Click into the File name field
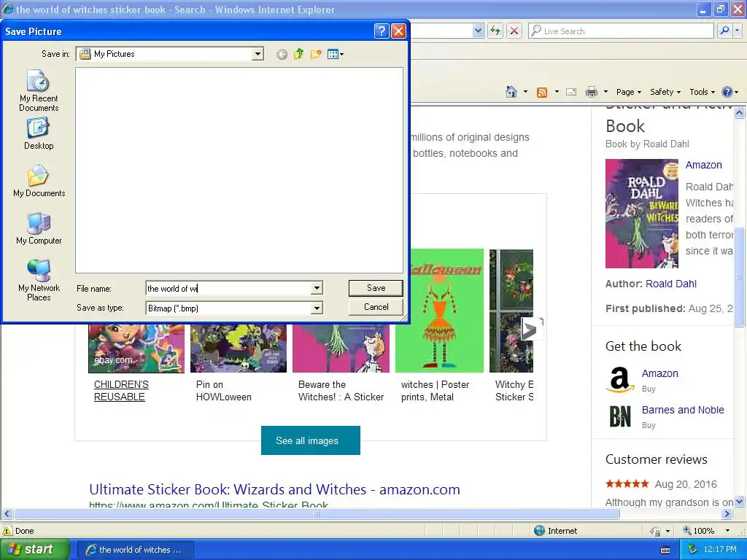The height and width of the screenshot is (560, 747). click(x=228, y=288)
